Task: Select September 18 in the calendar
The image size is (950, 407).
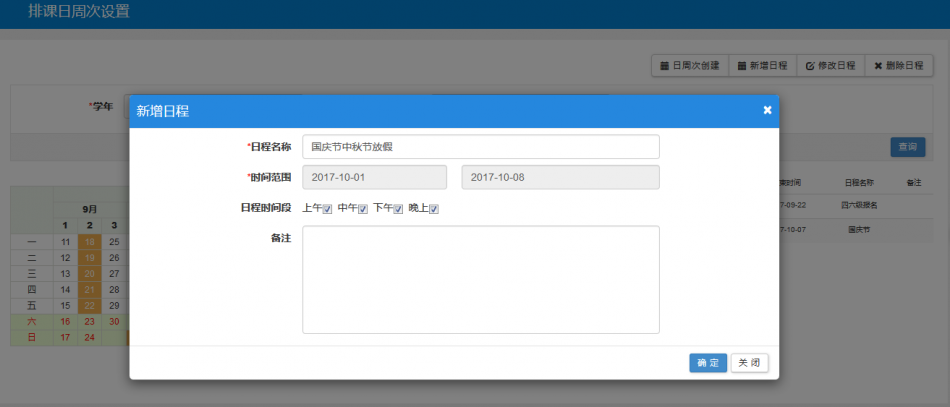Action: pyautogui.click(x=90, y=242)
